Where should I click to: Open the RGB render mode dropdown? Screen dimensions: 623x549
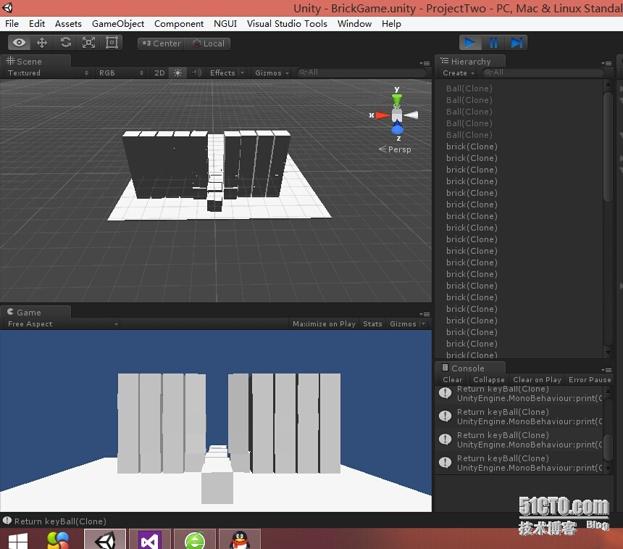coord(120,73)
